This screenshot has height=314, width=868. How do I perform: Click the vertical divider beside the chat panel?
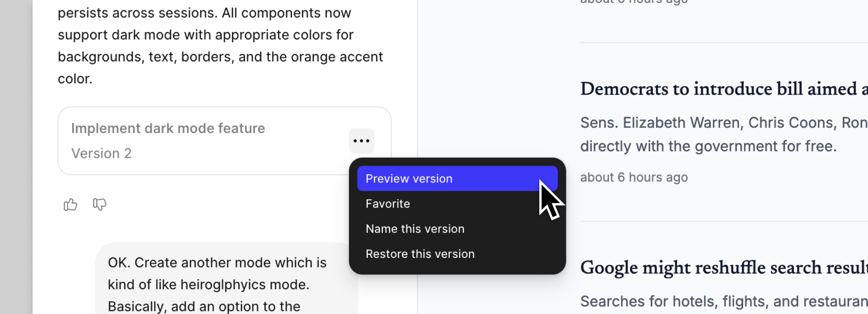[x=417, y=90]
